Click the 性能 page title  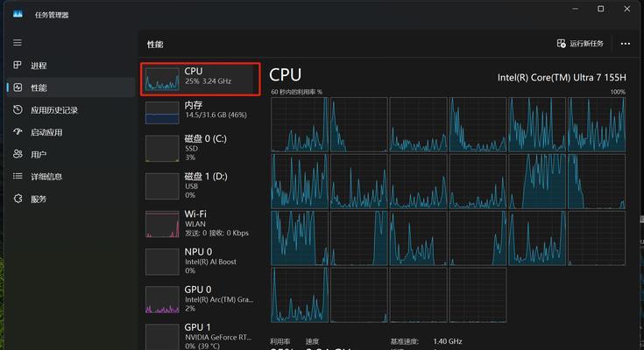point(155,45)
